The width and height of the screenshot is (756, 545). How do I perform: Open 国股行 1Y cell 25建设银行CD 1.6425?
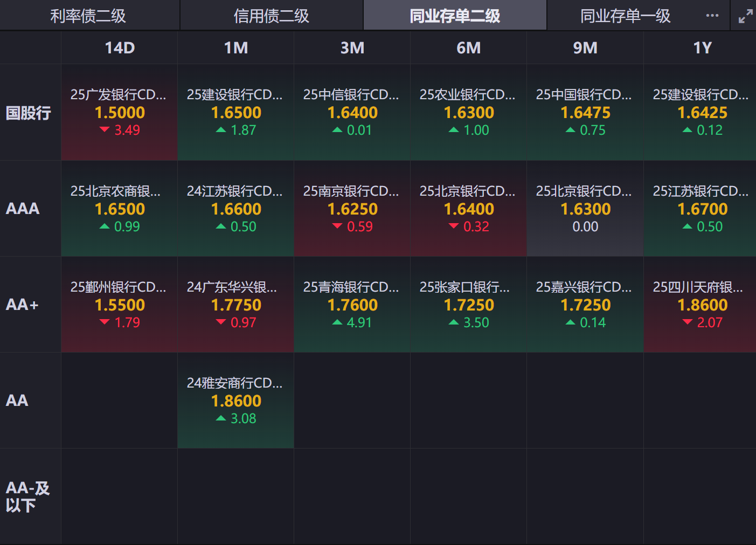click(700, 113)
